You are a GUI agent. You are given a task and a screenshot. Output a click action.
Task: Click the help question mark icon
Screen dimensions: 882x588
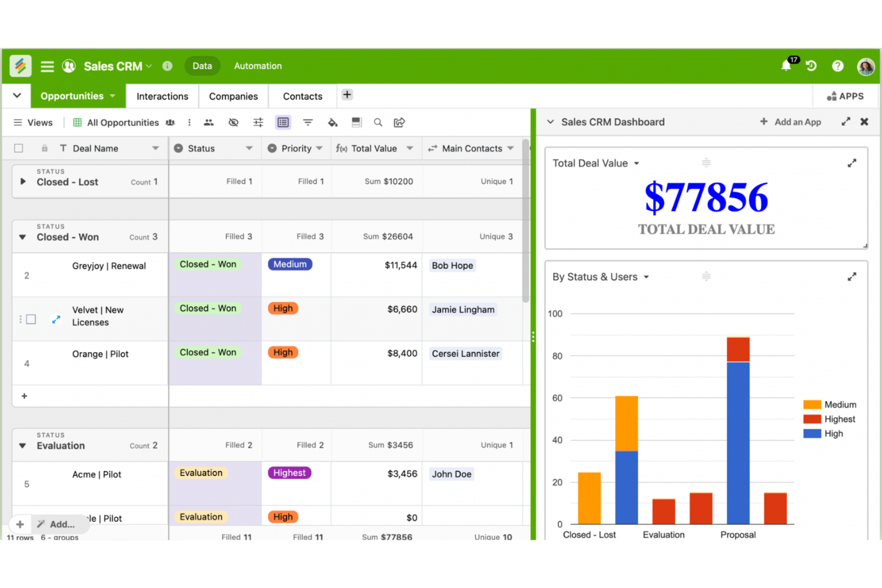click(838, 66)
